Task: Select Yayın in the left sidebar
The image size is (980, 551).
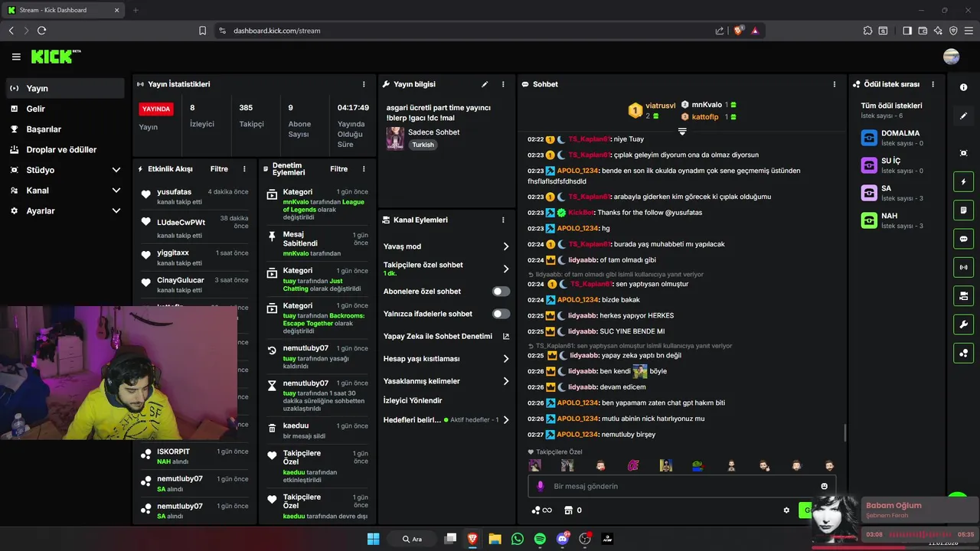Action: (x=65, y=88)
